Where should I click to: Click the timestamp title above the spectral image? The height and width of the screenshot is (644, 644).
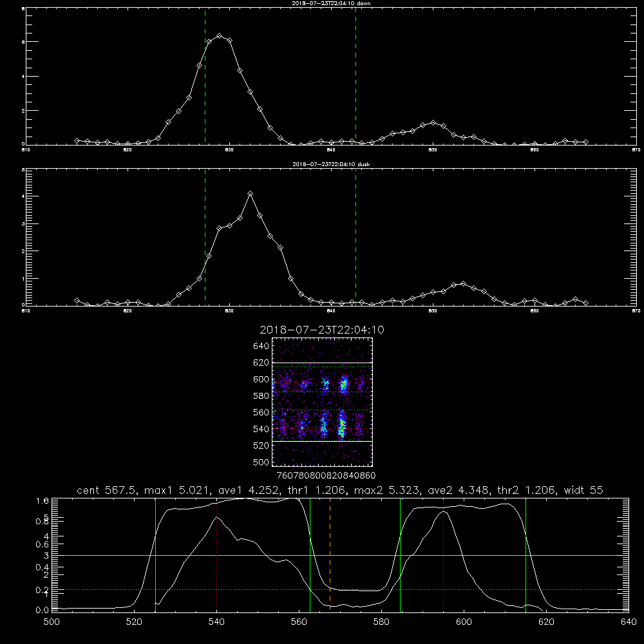click(322, 330)
